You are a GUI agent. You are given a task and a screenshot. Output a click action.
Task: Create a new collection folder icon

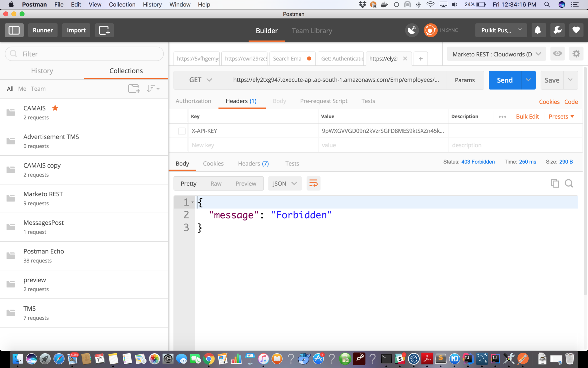click(x=134, y=89)
